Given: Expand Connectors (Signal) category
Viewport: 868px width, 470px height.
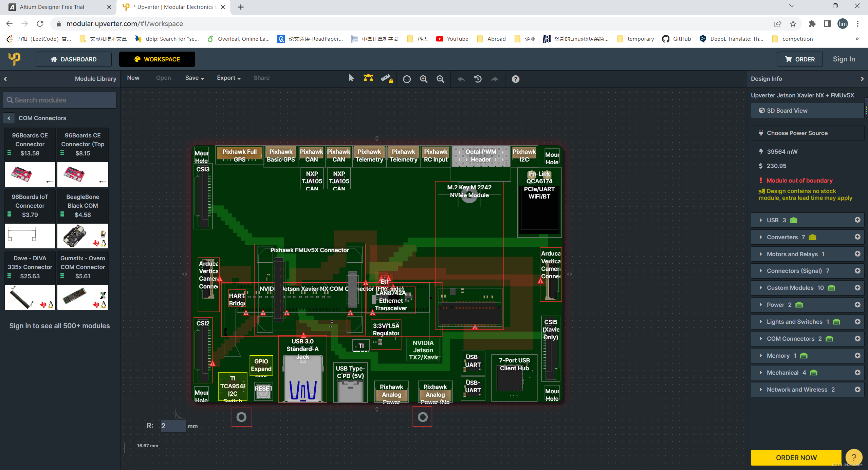Looking at the screenshot, I should click(760, 271).
